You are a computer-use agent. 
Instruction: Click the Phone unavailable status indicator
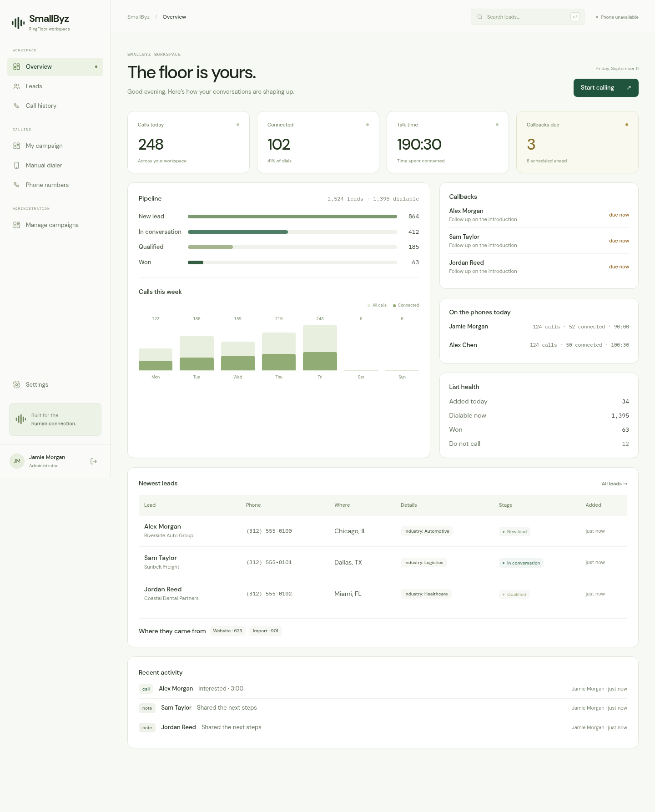[617, 17]
